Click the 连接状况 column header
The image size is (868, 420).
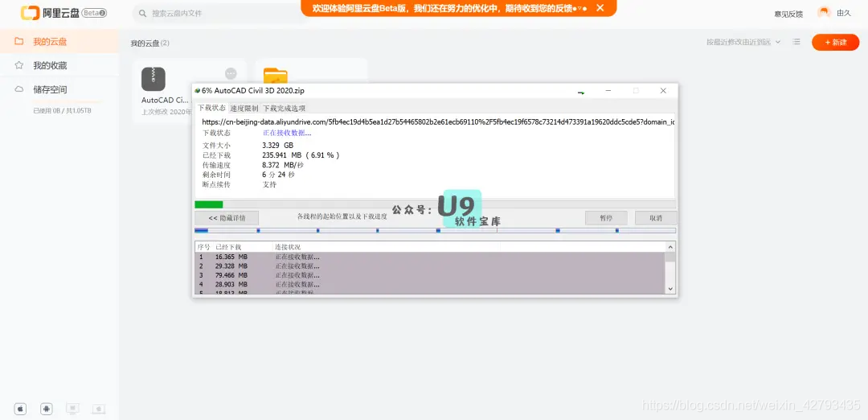pyautogui.click(x=288, y=246)
